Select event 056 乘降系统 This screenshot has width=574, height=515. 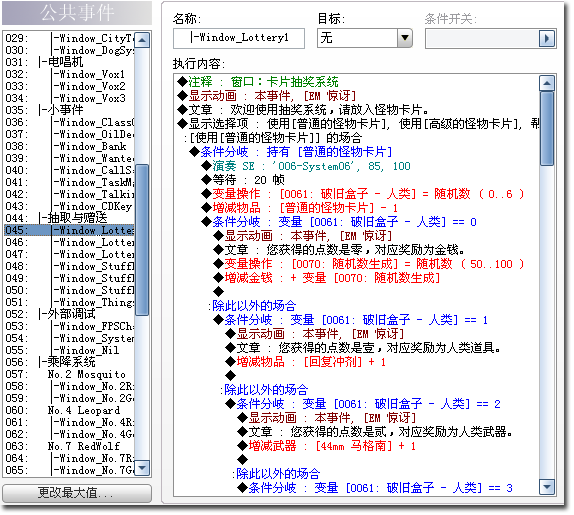click(70, 362)
